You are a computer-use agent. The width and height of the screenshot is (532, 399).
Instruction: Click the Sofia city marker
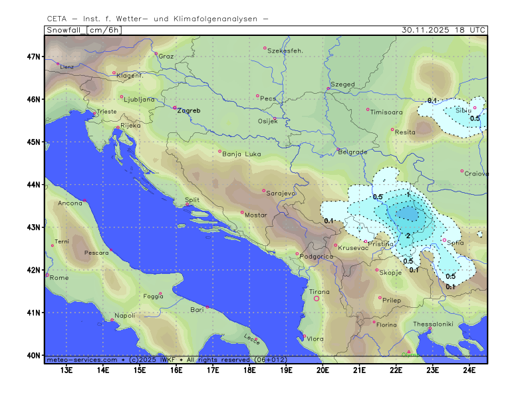click(444, 240)
